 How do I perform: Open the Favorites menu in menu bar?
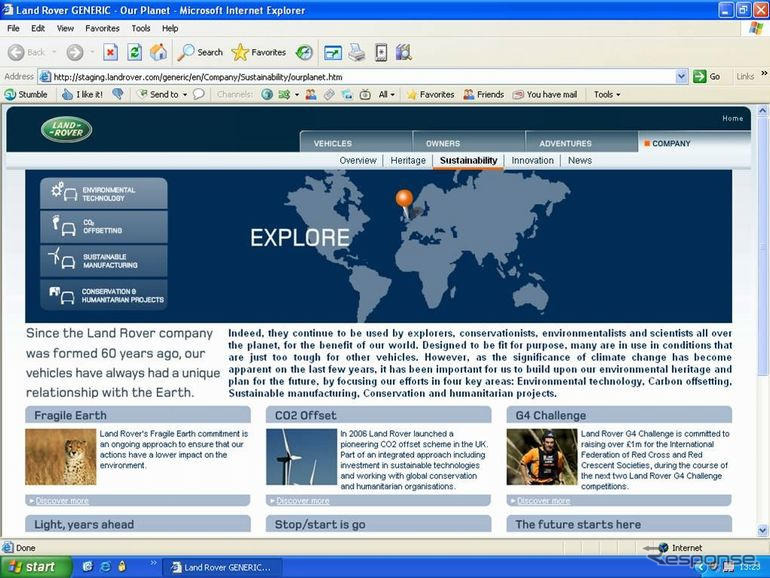point(102,28)
